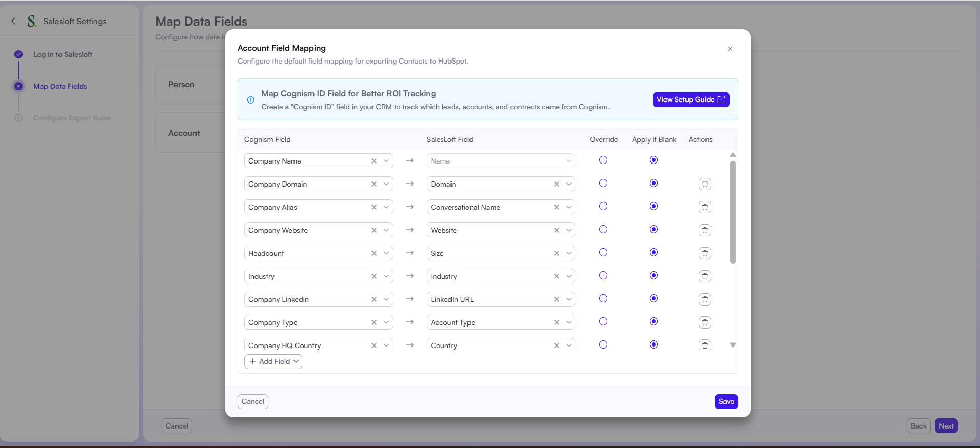Delete the Company Domain mapping row
The image size is (980, 448).
click(x=704, y=184)
